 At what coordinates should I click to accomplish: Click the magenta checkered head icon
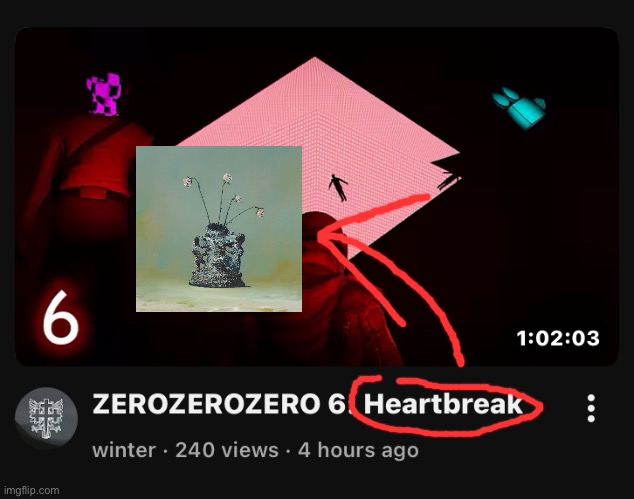[103, 94]
